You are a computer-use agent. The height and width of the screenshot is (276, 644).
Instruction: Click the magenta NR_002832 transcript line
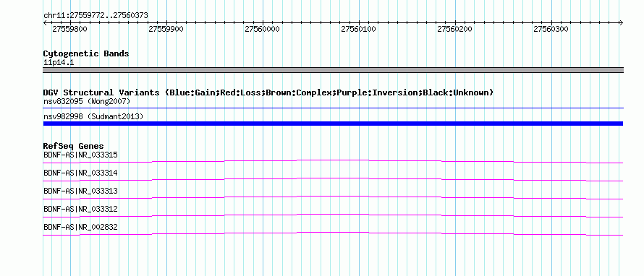pos(333,232)
